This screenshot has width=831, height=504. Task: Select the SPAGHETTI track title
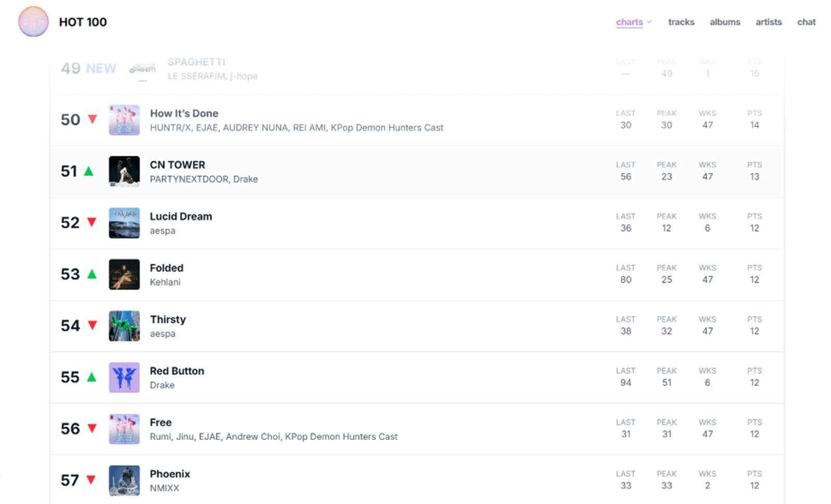[196, 62]
